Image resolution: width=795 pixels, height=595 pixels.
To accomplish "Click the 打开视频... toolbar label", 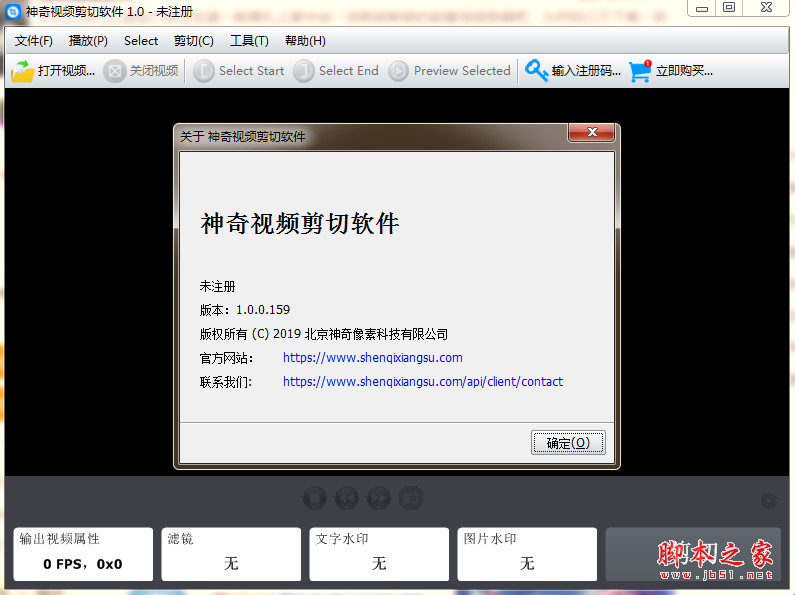I will click(66, 71).
